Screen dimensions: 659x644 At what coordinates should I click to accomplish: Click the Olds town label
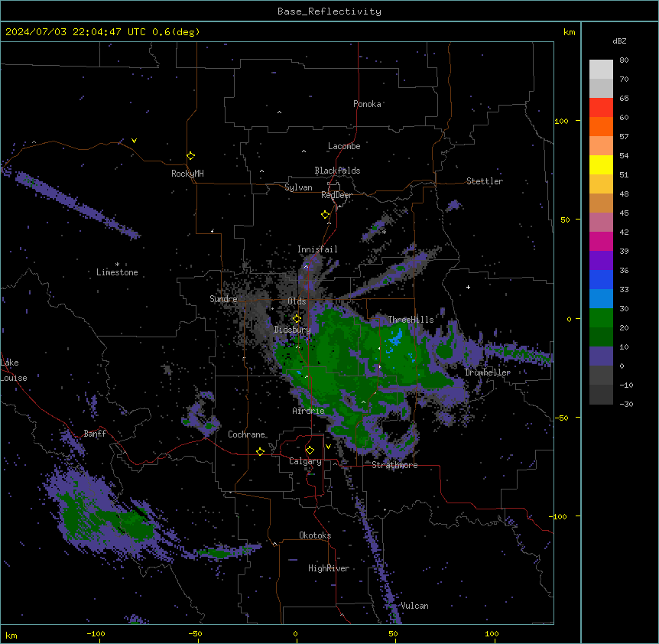tap(297, 301)
